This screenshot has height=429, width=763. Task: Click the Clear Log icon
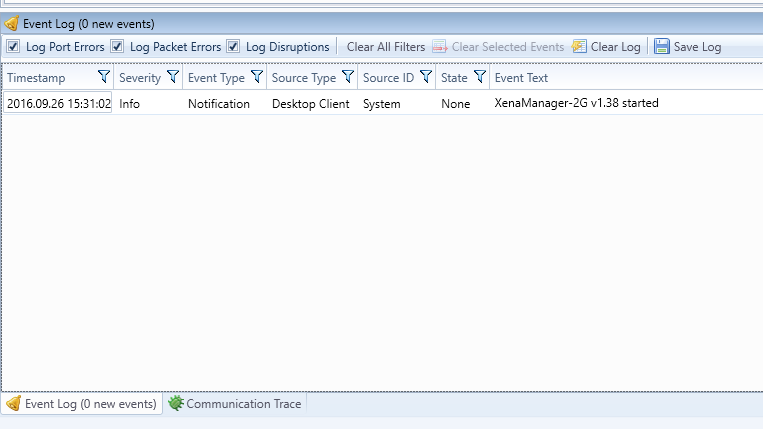[x=579, y=47]
